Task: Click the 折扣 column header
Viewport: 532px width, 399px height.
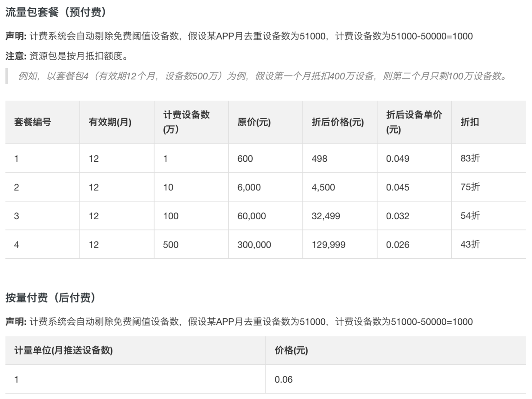Action: 489,122
